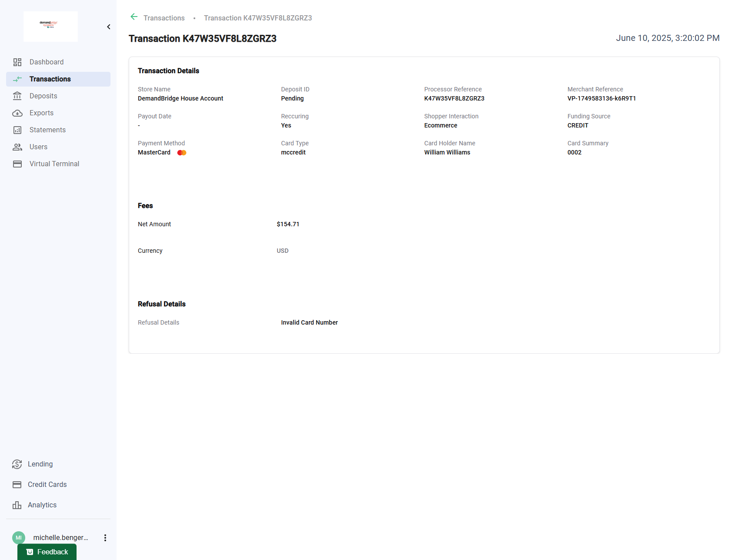Click the Refusal Details section heading

[x=161, y=304]
